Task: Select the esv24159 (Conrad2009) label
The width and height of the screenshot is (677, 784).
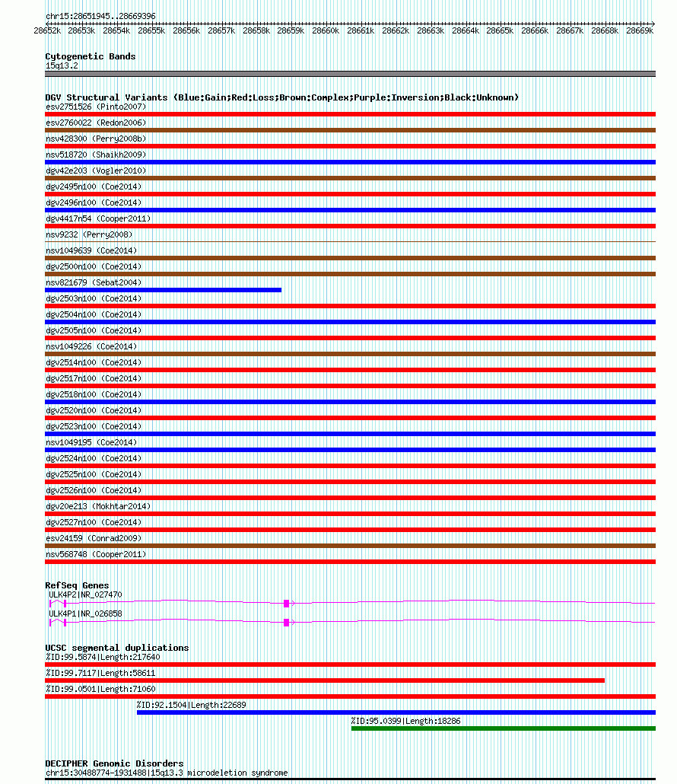Action: (94, 538)
